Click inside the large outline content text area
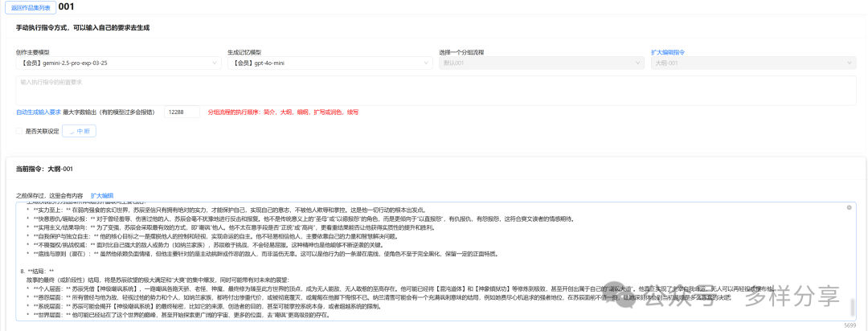 click(436, 261)
